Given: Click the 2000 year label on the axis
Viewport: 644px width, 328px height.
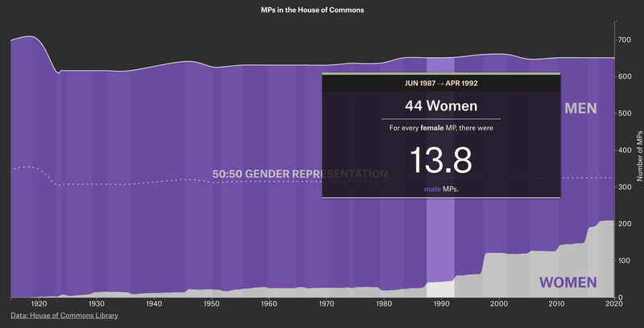Looking at the screenshot, I should click(499, 304).
